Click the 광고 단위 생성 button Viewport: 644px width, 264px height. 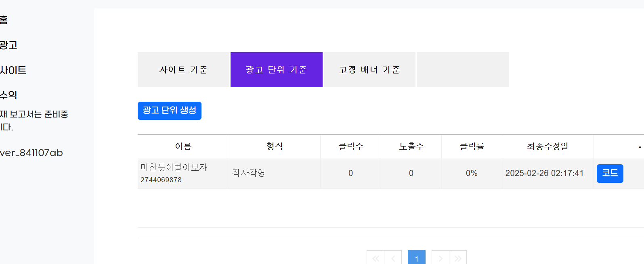pos(170,111)
